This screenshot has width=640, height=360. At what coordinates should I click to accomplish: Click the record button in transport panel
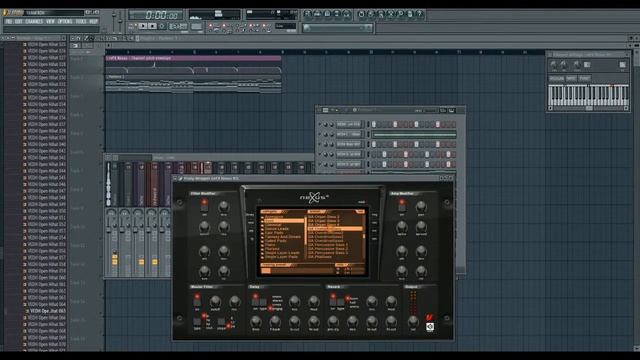(162, 26)
